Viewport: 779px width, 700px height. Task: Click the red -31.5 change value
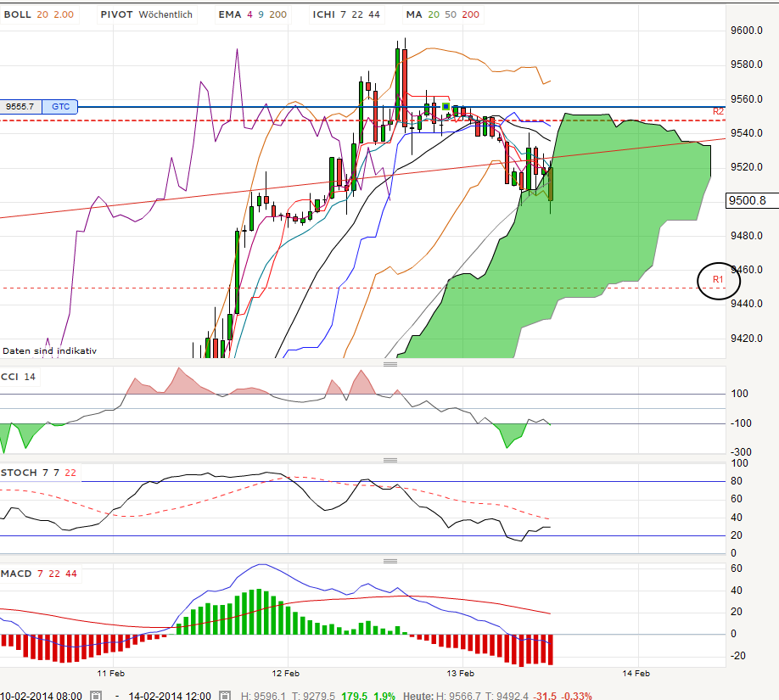tap(545, 696)
